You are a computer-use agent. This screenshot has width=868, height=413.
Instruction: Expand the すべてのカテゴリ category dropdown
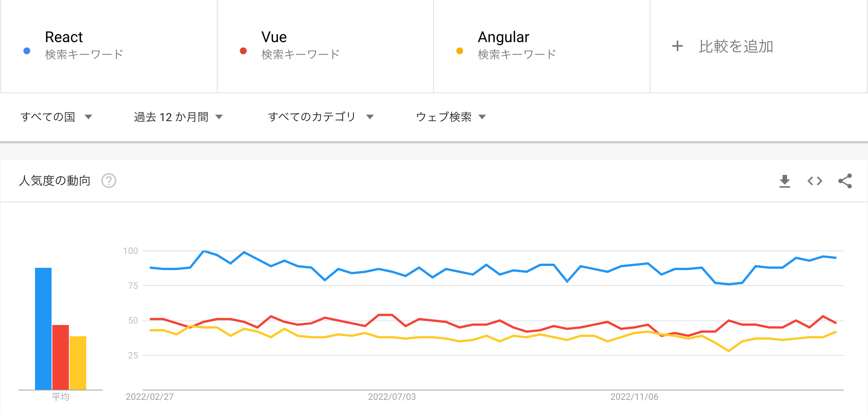[x=320, y=117]
